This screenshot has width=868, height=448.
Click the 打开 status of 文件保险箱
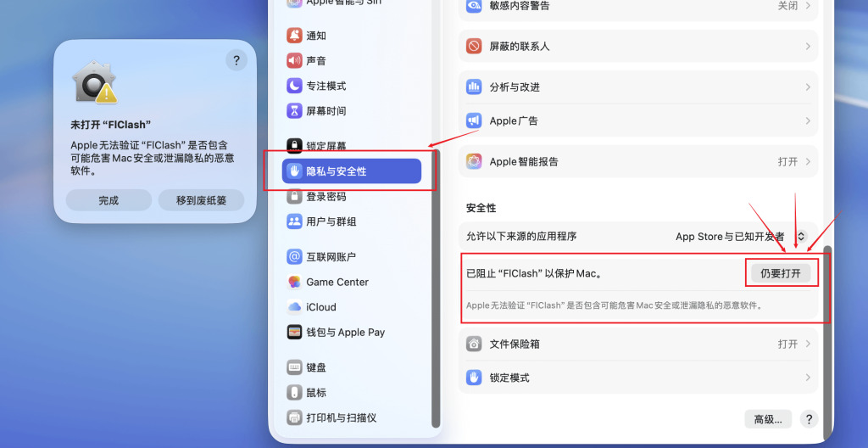tap(787, 344)
